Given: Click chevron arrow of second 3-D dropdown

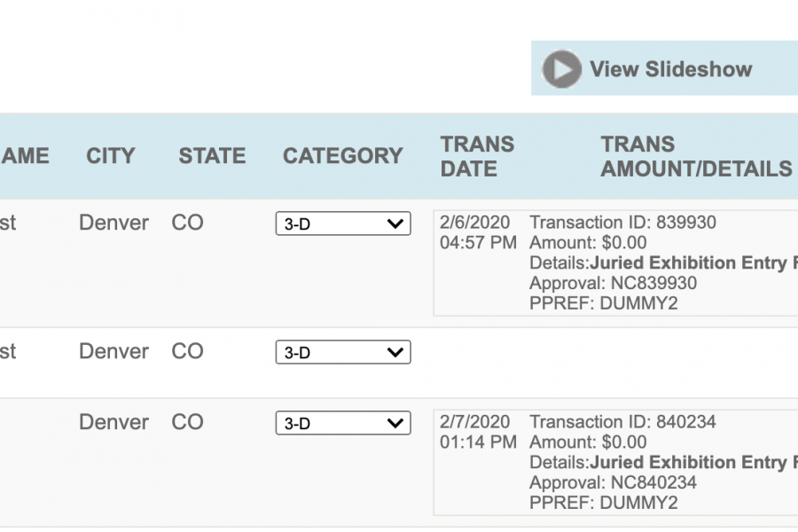Looking at the screenshot, I should tap(395, 352).
